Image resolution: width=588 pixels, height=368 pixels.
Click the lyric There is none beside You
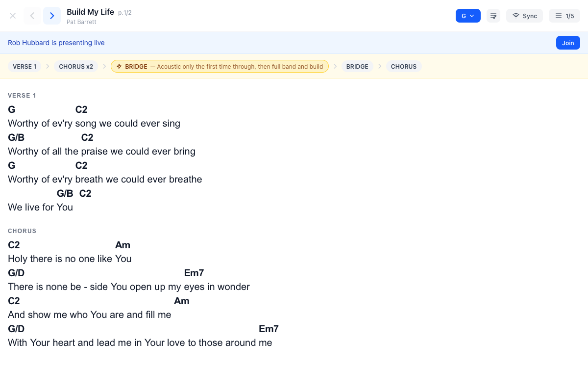click(129, 287)
